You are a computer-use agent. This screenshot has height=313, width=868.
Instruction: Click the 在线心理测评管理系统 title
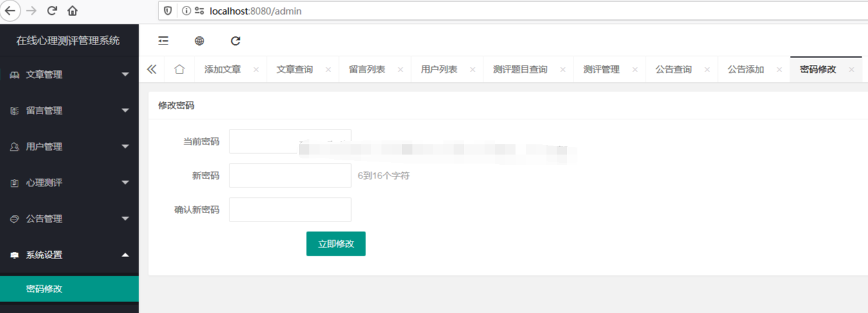coord(68,41)
